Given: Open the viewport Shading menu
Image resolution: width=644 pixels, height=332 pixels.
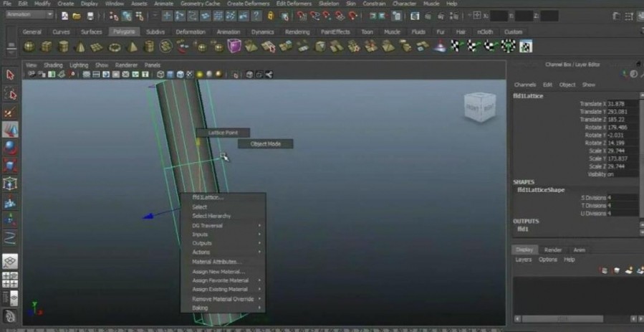Looking at the screenshot, I should [x=54, y=65].
